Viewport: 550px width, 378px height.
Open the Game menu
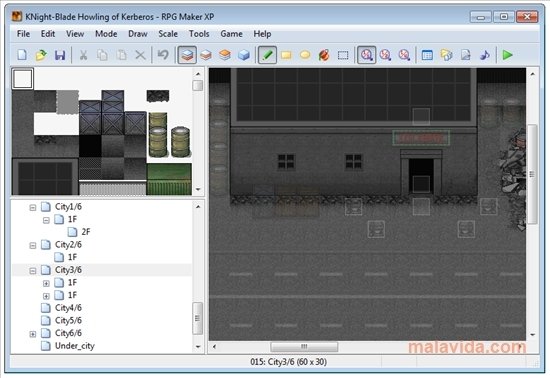232,34
